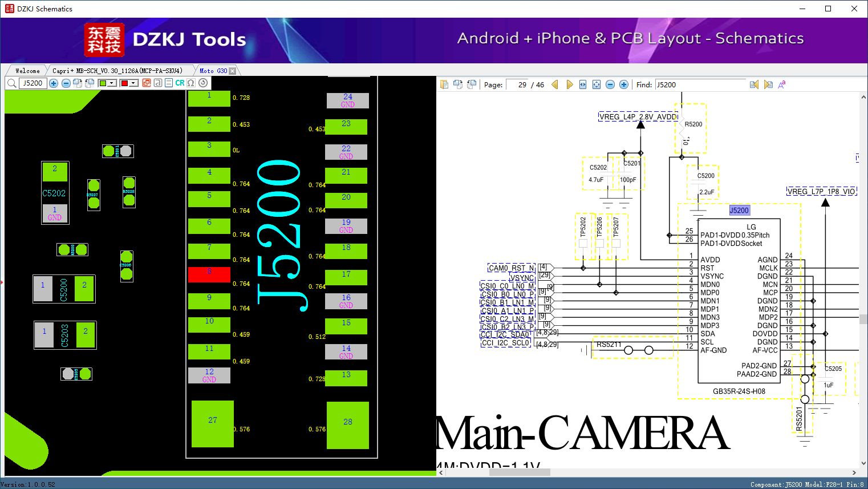The height and width of the screenshot is (489, 868).
Task: Select GND pad 12 on J5200
Action: click(x=209, y=375)
